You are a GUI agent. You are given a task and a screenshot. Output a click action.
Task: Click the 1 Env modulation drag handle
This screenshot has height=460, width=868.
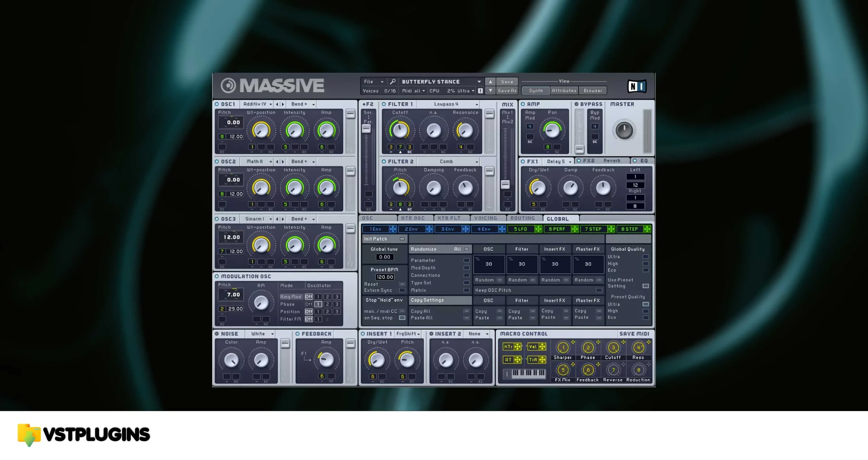coord(393,229)
